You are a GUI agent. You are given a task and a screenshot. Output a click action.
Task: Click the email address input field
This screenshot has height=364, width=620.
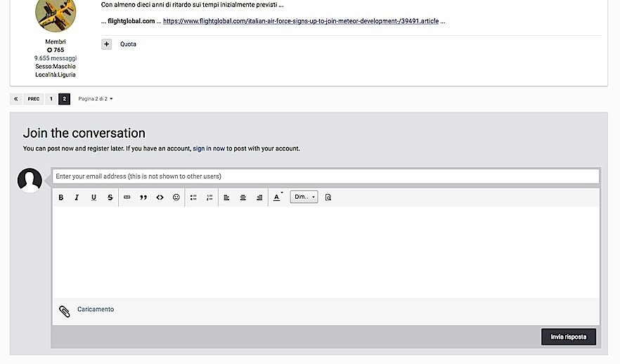click(325, 176)
